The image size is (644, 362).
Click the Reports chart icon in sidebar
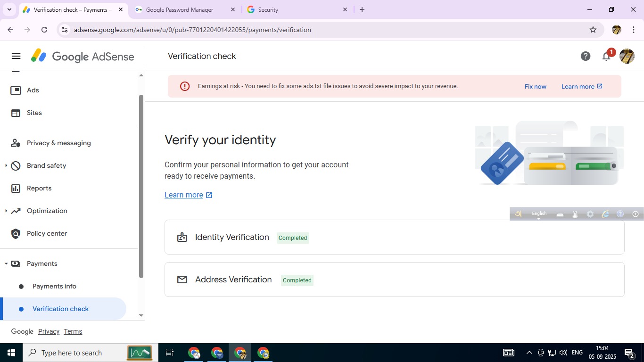click(x=16, y=188)
